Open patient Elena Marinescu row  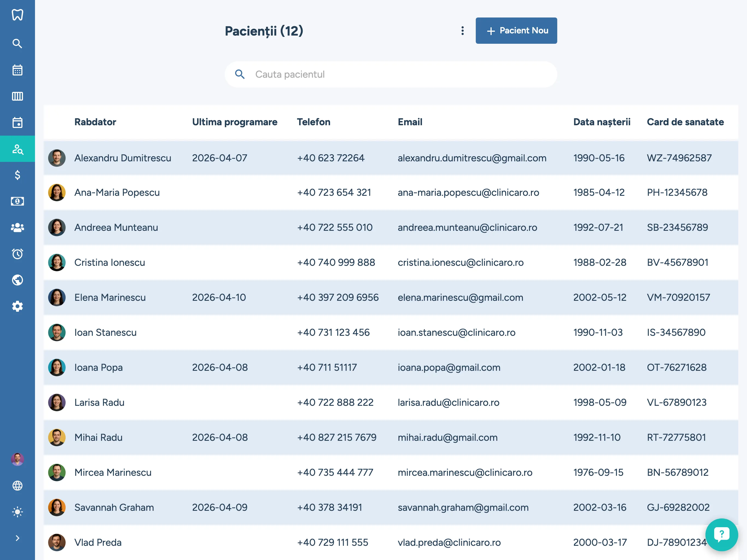[x=110, y=297]
